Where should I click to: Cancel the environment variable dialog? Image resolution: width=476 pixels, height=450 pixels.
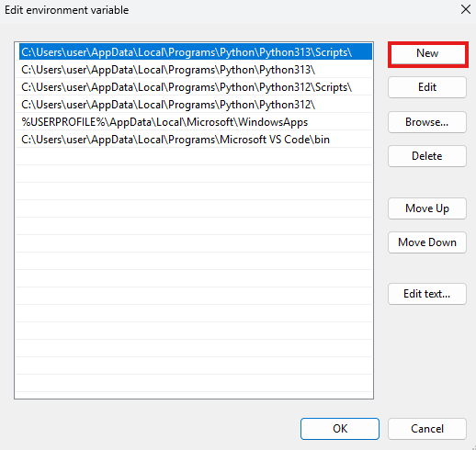[x=427, y=429]
